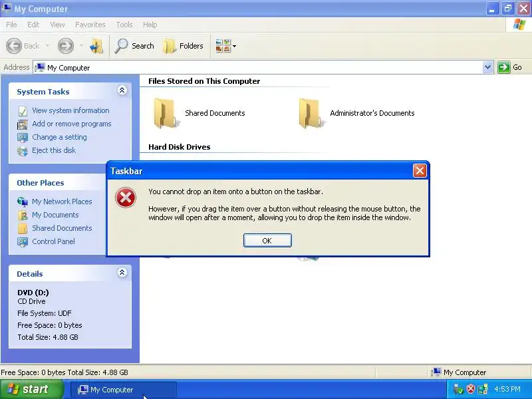Click View system information link

coord(70,110)
